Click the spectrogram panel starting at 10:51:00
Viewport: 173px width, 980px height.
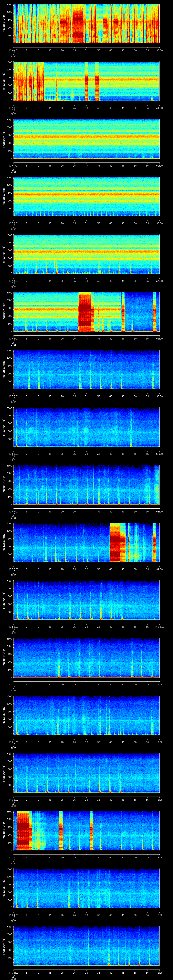pos(87,139)
